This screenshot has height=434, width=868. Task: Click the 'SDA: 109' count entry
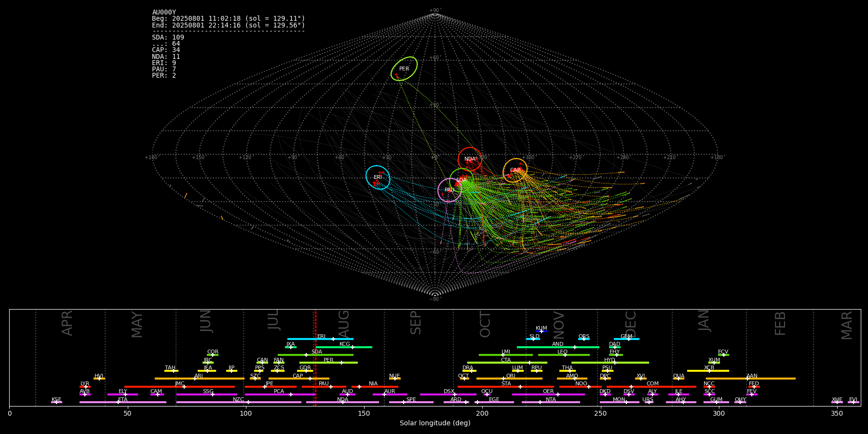point(168,38)
